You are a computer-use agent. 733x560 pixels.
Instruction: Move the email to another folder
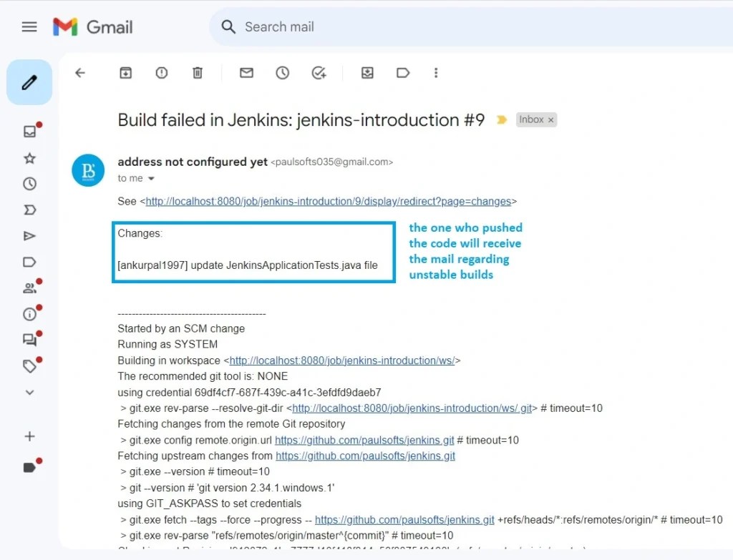[x=367, y=72]
